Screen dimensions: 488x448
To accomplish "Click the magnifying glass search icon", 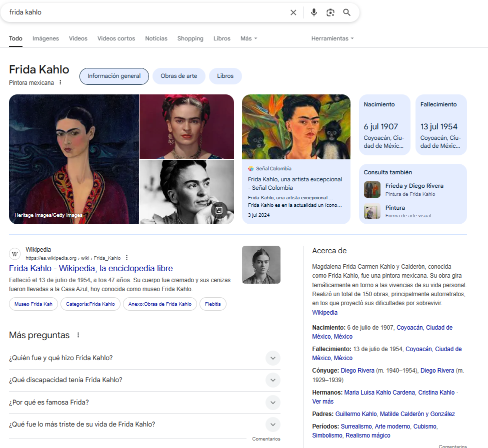I will point(346,12).
